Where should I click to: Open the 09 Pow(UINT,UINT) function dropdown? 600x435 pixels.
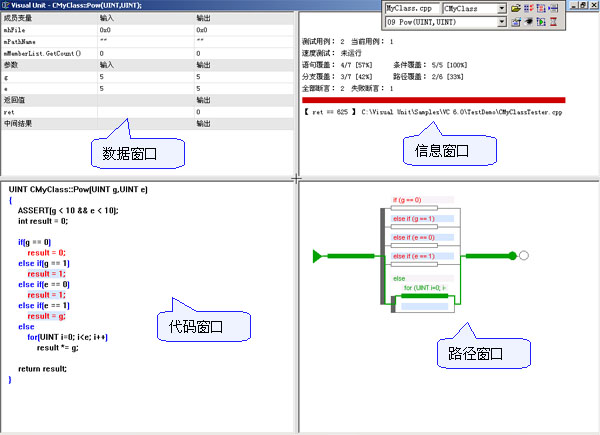click(502, 22)
